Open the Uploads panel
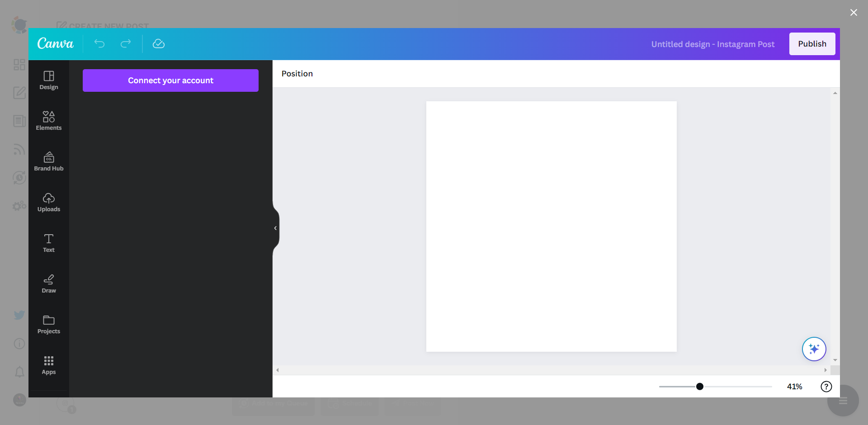Image resolution: width=868 pixels, height=425 pixels. click(x=49, y=202)
